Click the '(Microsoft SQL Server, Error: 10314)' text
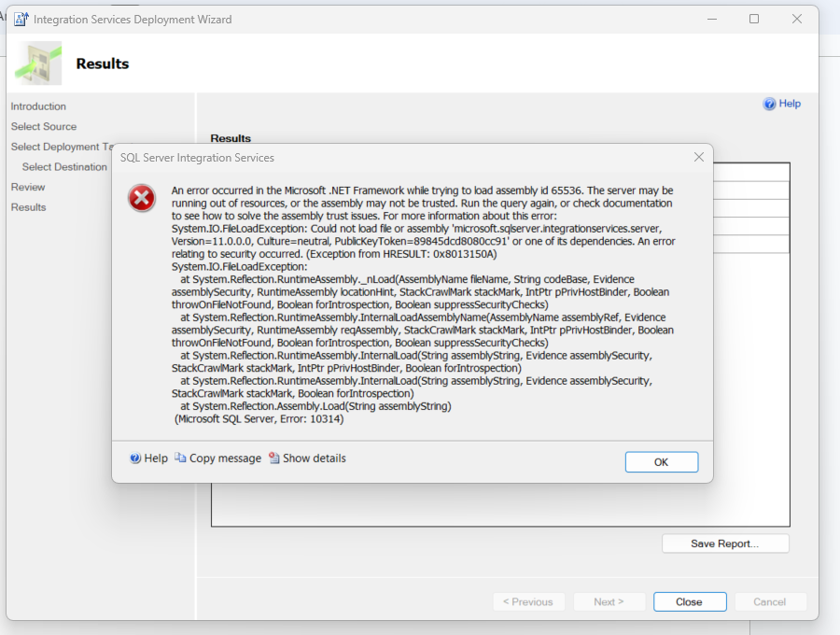 click(259, 419)
